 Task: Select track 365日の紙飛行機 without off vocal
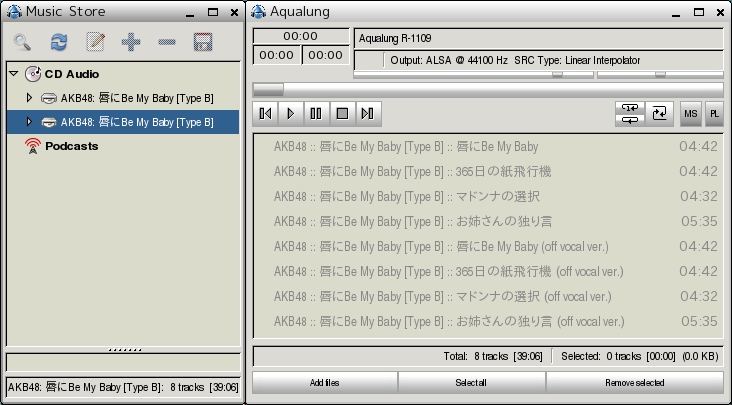pyautogui.click(x=488, y=172)
